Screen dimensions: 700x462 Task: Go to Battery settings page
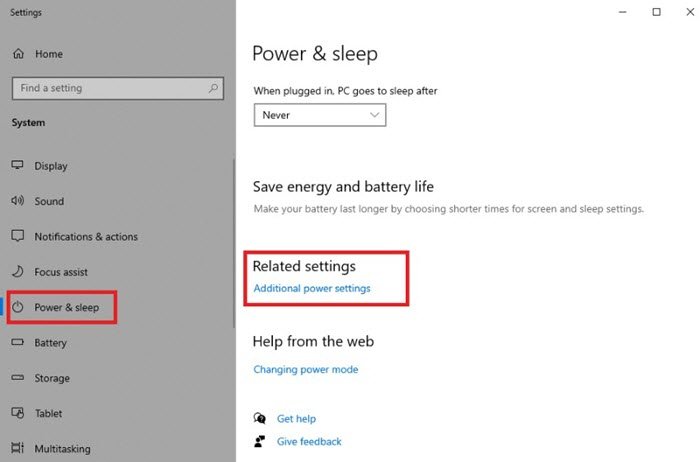click(x=50, y=343)
